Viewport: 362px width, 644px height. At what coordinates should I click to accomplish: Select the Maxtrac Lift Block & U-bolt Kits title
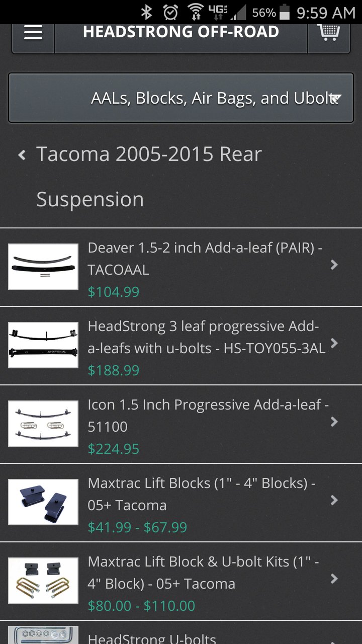pyautogui.click(x=204, y=573)
